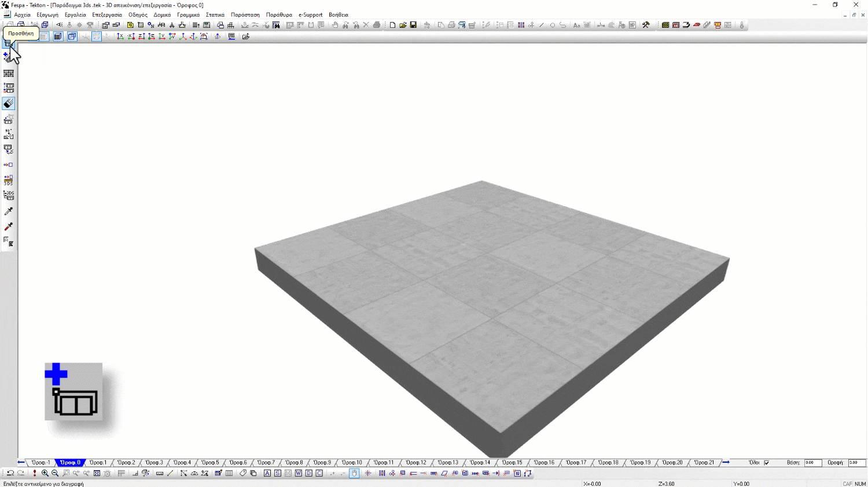This screenshot has height=487, width=868.
Task: Open the Εργαλεία menu
Action: [x=75, y=15]
